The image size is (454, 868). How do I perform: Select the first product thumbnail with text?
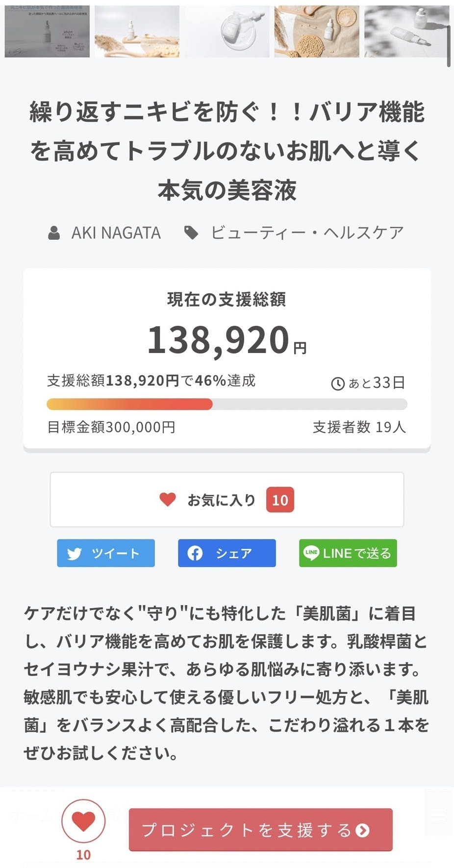47,31
